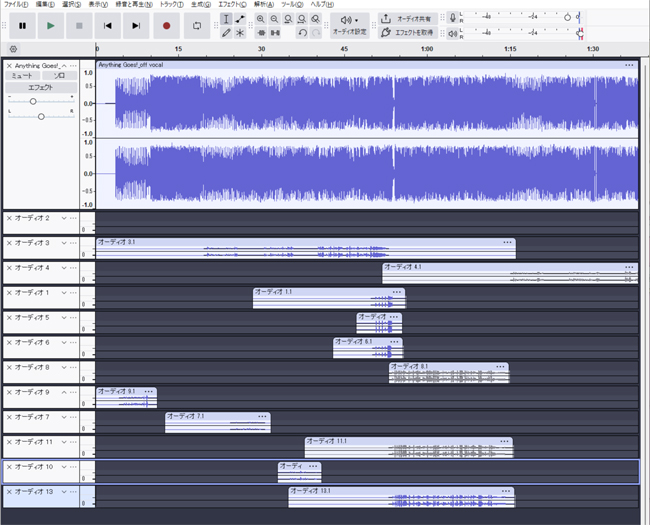The image size is (650, 525).
Task: Click the first track's pan slider
Action: [x=41, y=116]
